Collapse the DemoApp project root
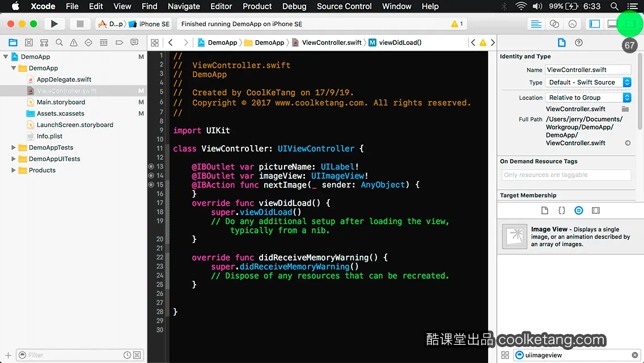The image size is (644, 363). point(6,57)
